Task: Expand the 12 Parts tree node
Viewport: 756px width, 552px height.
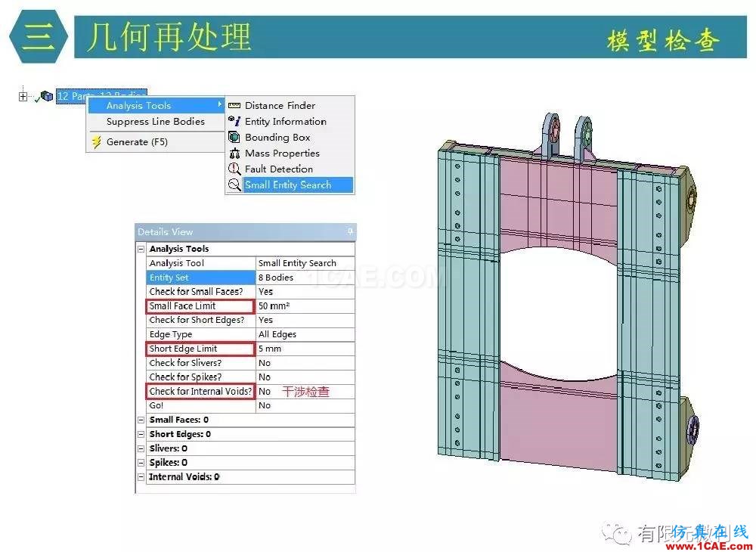Action: 23,97
